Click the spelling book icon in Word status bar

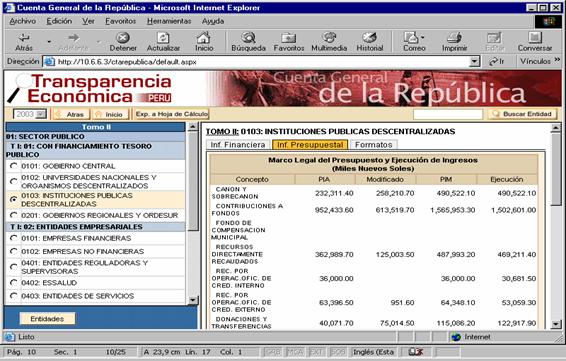tap(415, 352)
